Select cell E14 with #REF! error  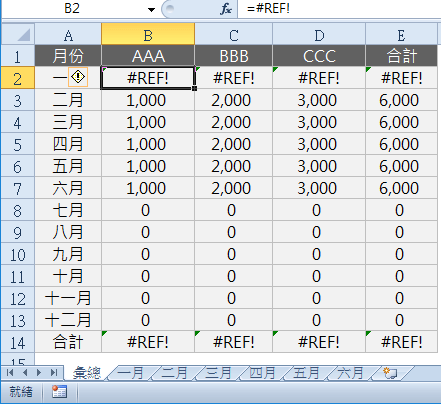401,342
